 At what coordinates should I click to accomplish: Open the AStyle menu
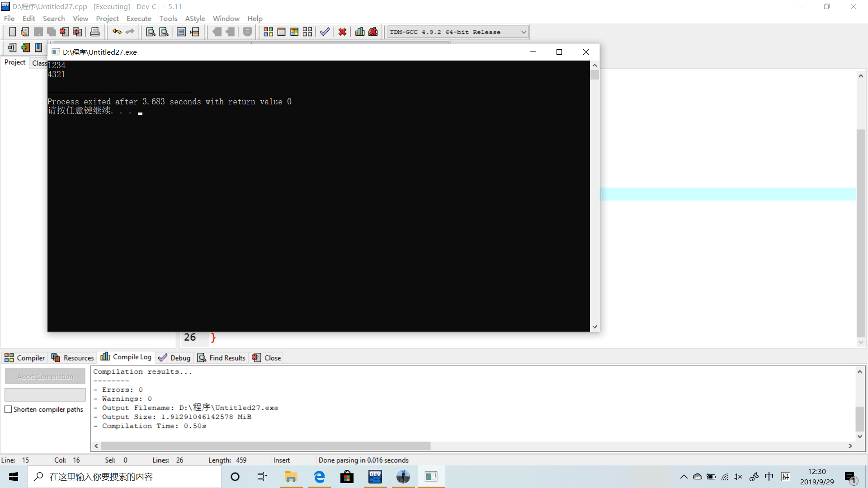click(195, 19)
